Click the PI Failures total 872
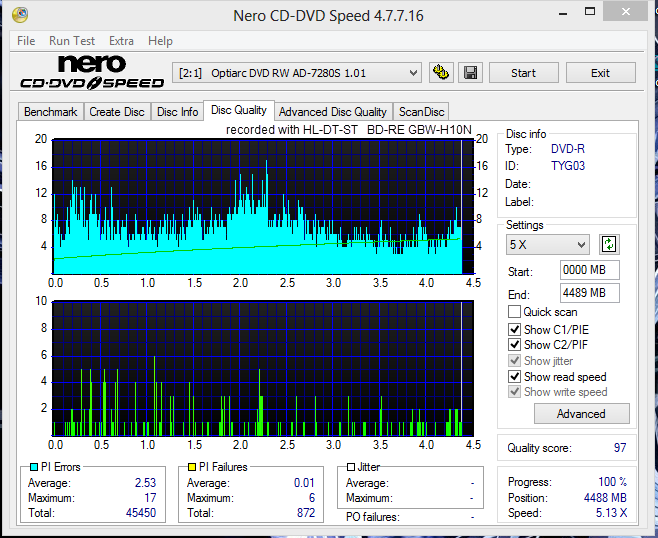 click(x=306, y=513)
